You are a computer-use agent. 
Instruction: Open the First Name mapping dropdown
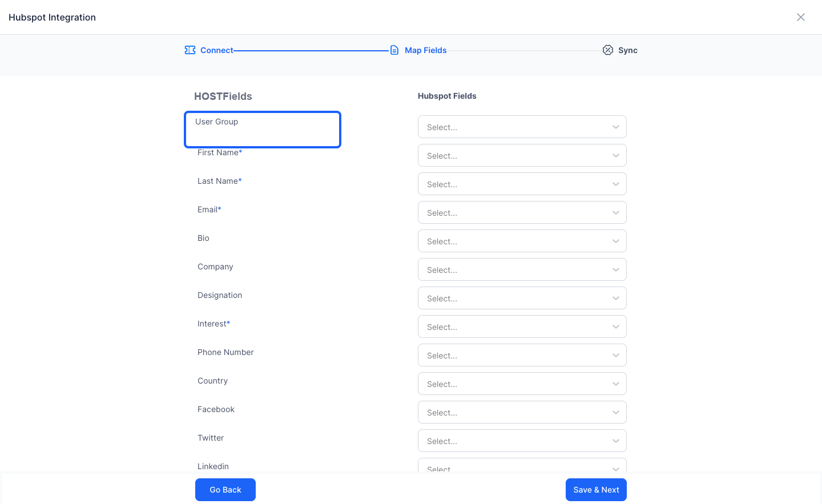pos(522,155)
